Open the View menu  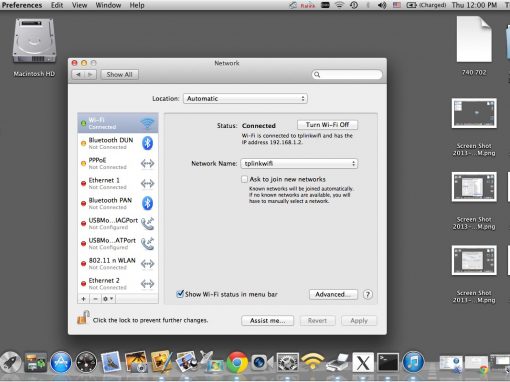click(x=79, y=5)
